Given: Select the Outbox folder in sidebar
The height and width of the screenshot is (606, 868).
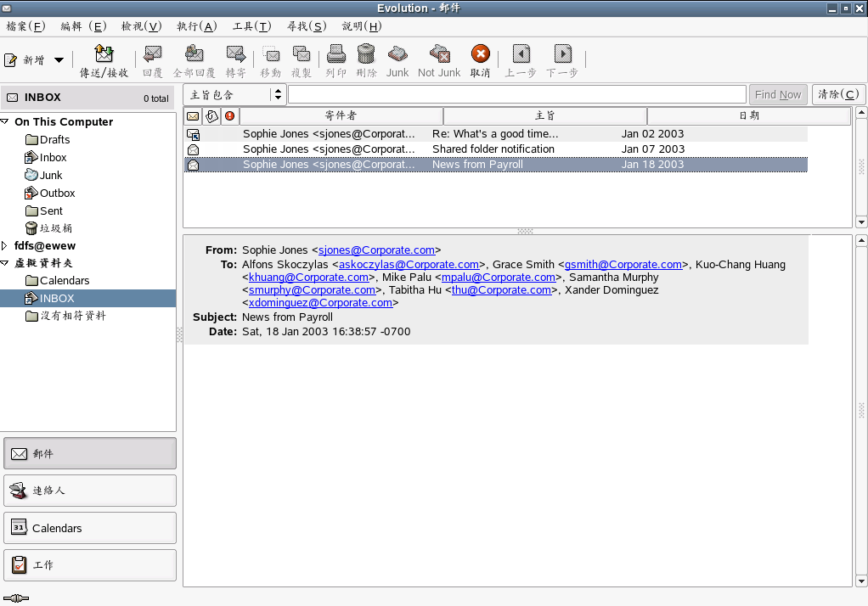Looking at the screenshot, I should 57,193.
